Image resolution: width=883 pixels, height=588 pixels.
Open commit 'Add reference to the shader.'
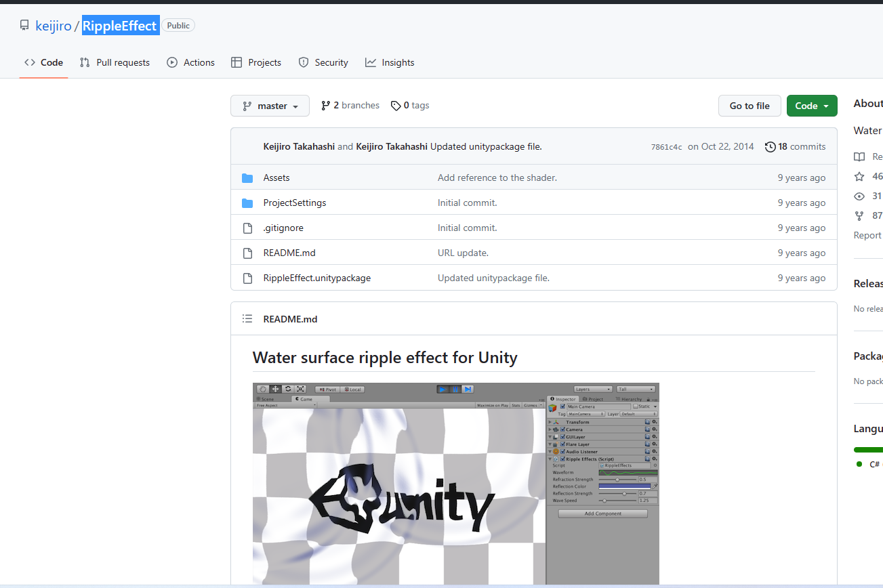(x=497, y=177)
